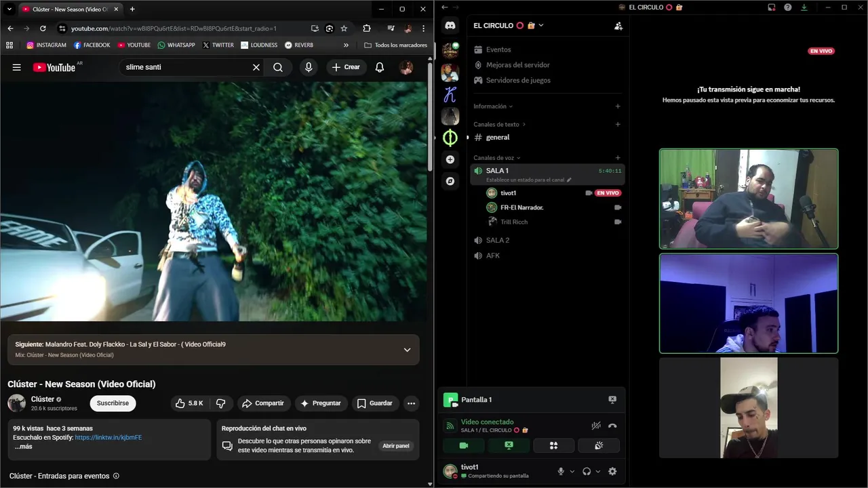The width and height of the screenshot is (868, 488).
Task: Open Discord inbox update download icon
Action: click(x=804, y=7)
